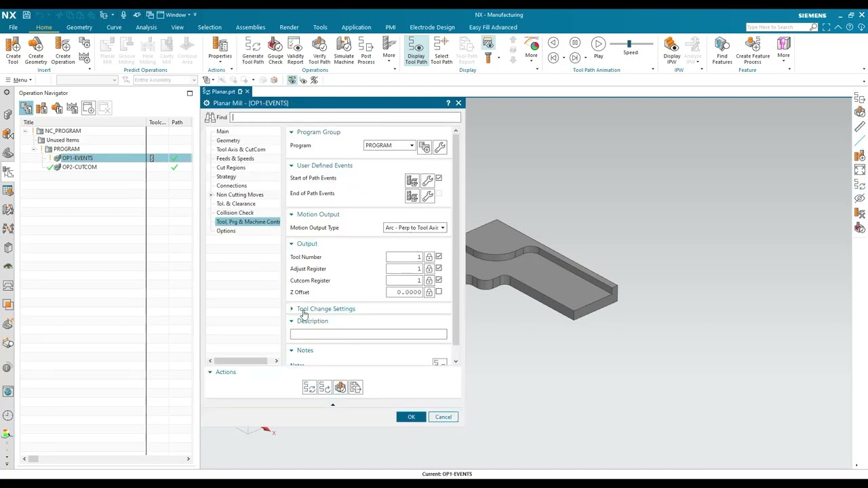Toggle Tool Number checkbox

[439, 257]
